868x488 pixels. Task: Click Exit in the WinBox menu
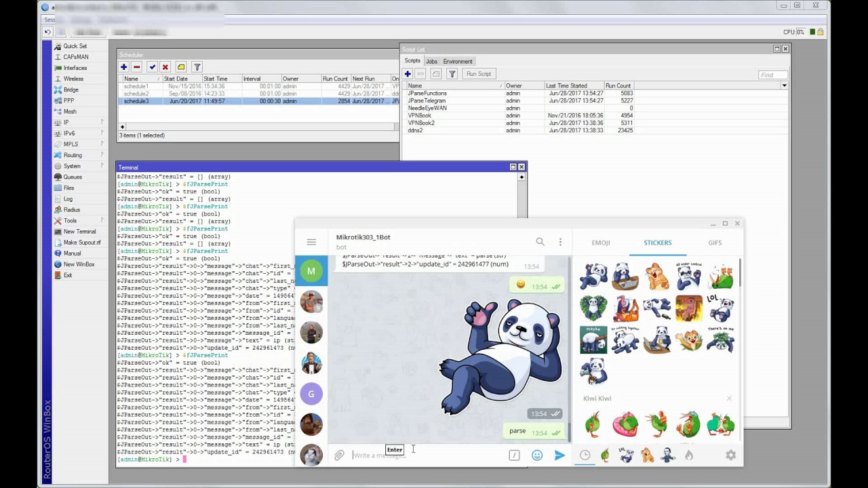(67, 275)
